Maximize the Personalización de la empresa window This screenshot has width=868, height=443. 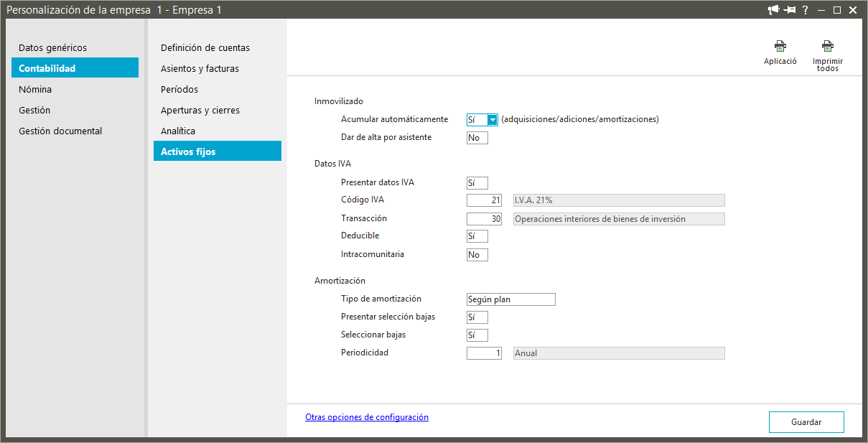click(x=837, y=9)
